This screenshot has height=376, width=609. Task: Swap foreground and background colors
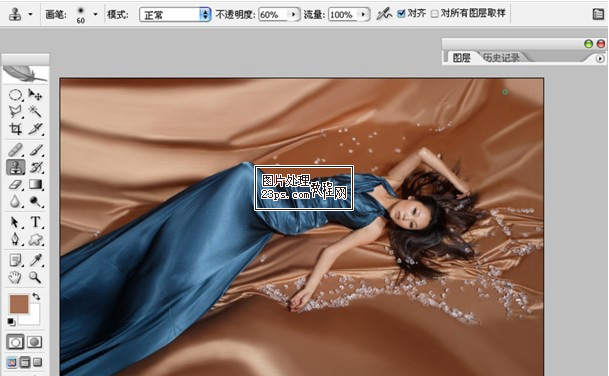tap(36, 297)
